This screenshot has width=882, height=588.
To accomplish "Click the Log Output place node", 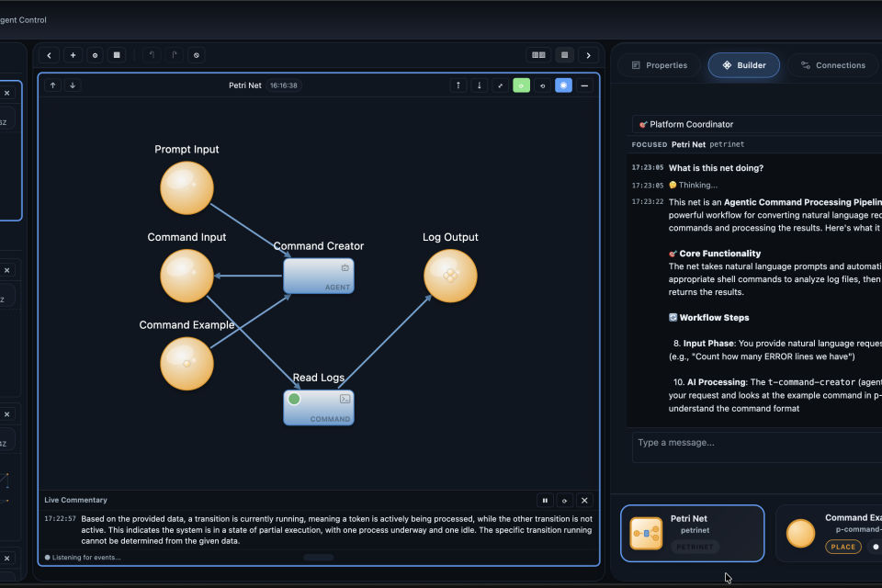I will [x=450, y=276].
